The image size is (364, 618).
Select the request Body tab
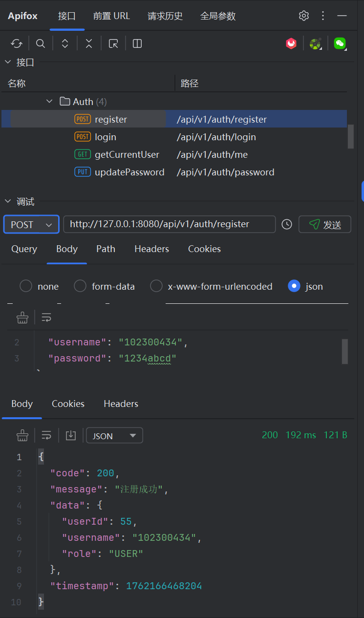67,249
